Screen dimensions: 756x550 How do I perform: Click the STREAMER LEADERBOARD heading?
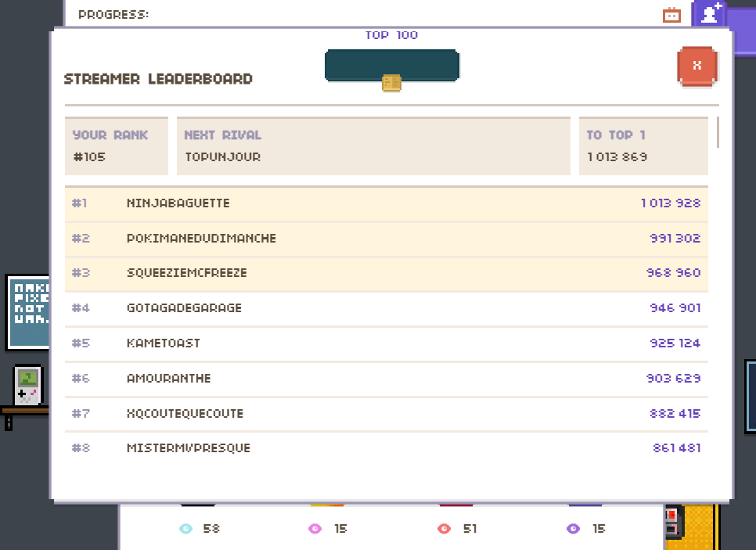[158, 79]
